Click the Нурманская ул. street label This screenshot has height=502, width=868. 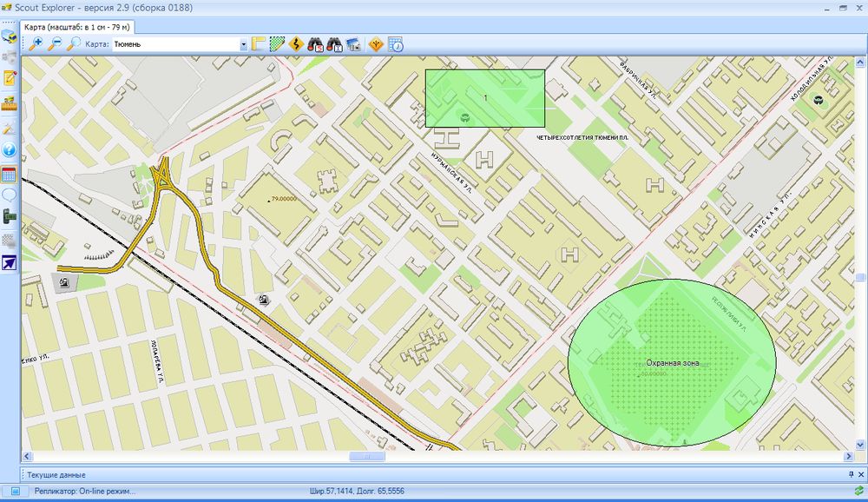452,173
